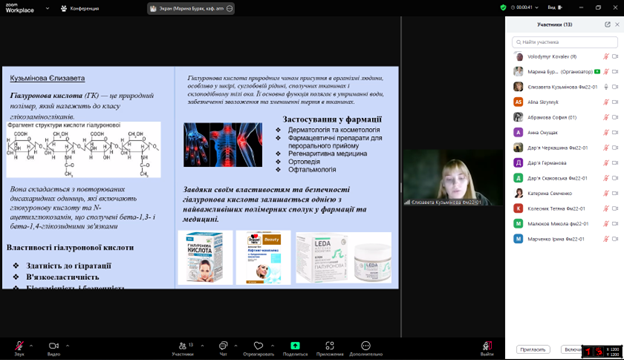This screenshot has width=624, height=360.
Task: Click the green Поделиться share screen icon
Action: tap(295, 346)
